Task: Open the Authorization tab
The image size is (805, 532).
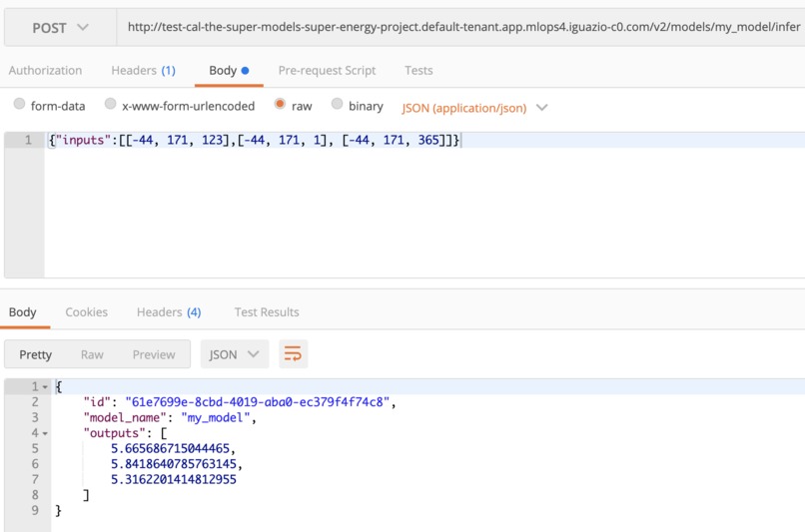Action: (x=45, y=70)
